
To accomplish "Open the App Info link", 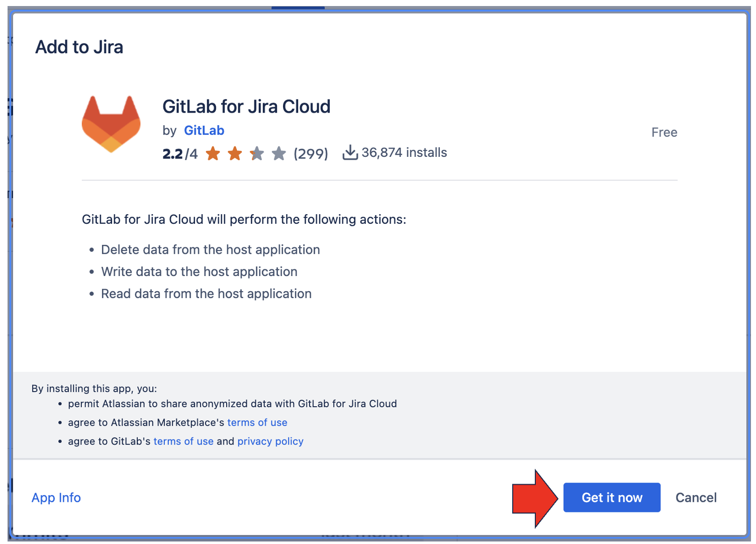I will click(x=56, y=497).
